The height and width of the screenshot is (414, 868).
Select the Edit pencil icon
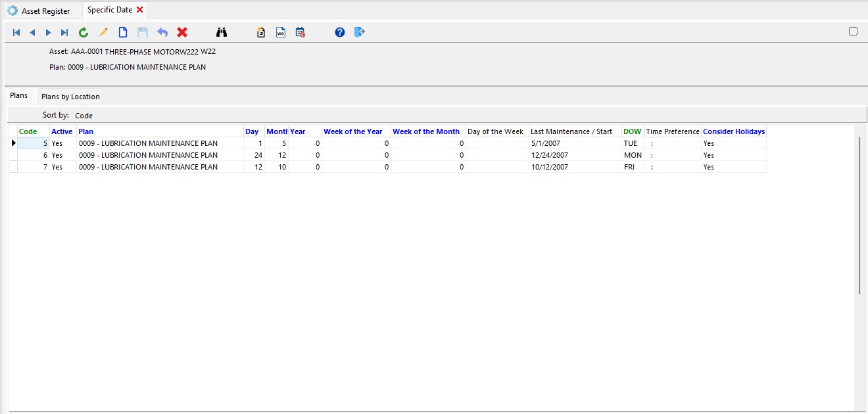(103, 32)
